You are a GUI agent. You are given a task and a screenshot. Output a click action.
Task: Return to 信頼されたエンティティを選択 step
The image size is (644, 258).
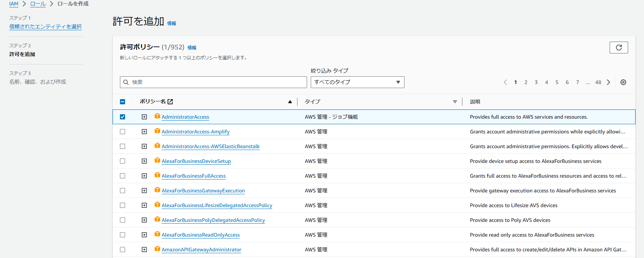[x=45, y=27]
